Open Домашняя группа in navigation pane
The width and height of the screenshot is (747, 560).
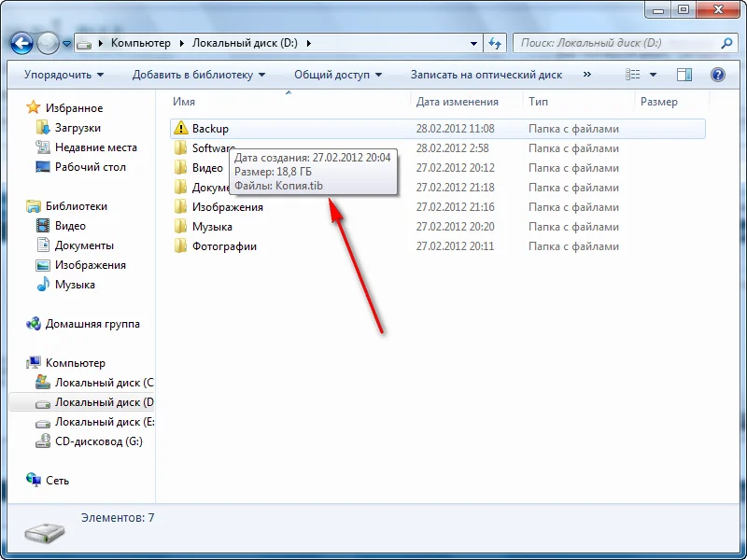[x=92, y=324]
